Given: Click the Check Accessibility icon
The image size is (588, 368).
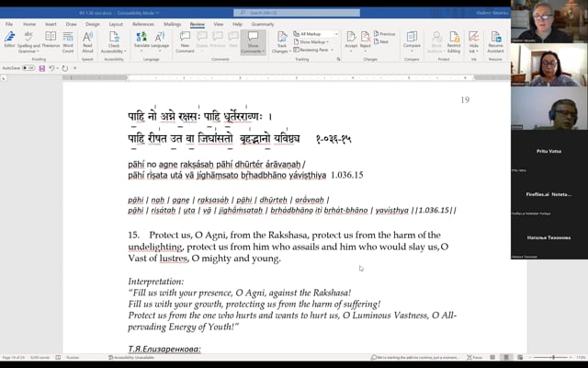Looking at the screenshot, I should 114,38.
